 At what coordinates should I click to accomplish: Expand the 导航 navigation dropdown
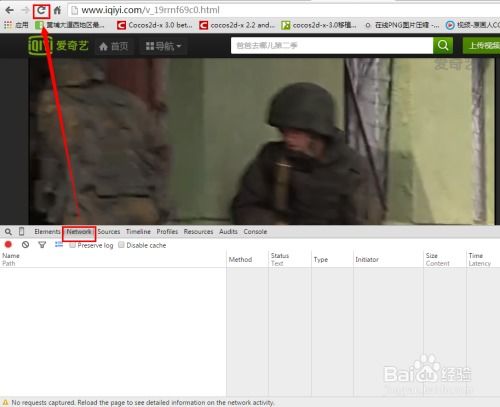pyautogui.click(x=163, y=46)
